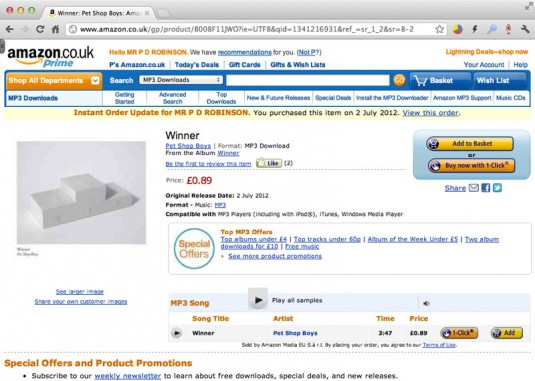Click the browser reload icon

[40, 29]
